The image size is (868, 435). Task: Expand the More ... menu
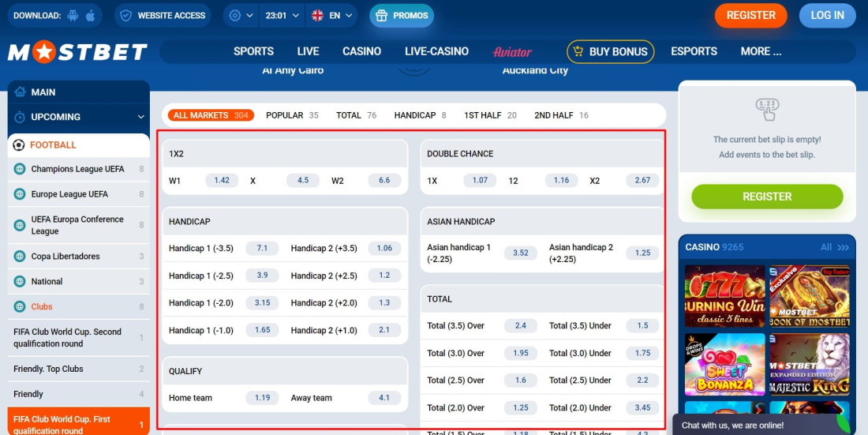tap(761, 51)
